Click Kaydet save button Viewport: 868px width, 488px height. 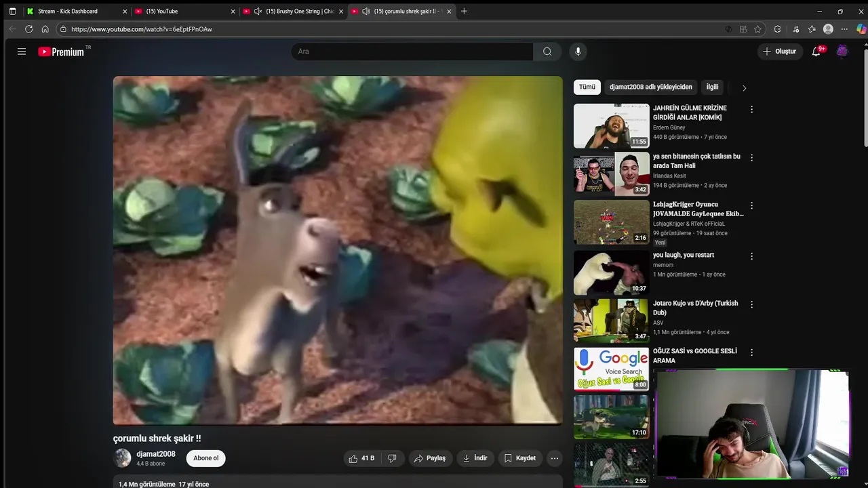tap(520, 458)
